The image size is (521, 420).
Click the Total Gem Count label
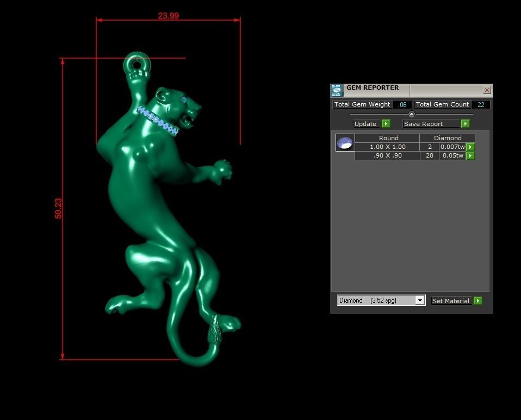[442, 104]
